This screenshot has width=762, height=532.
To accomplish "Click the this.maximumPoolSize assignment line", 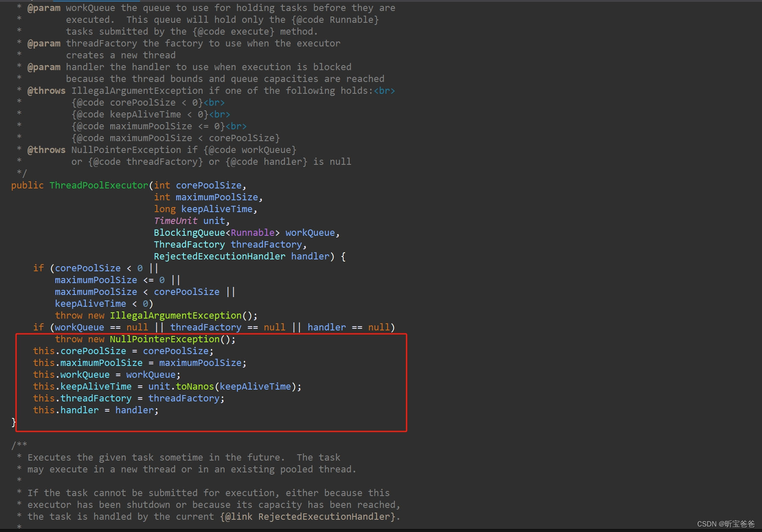I will pos(140,363).
